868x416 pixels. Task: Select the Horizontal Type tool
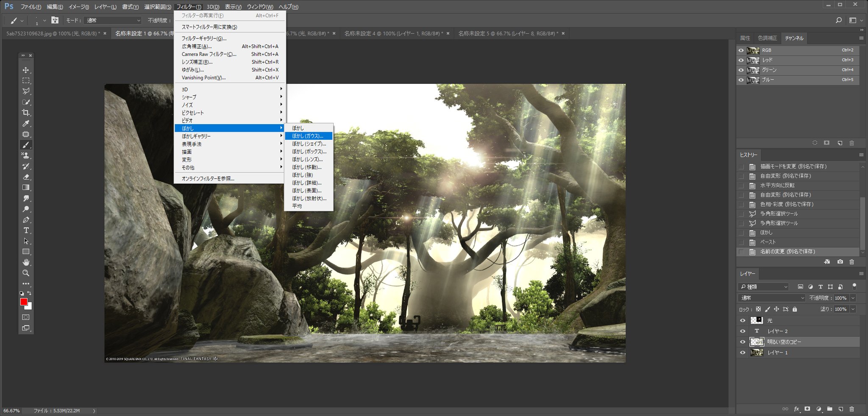[26, 230]
